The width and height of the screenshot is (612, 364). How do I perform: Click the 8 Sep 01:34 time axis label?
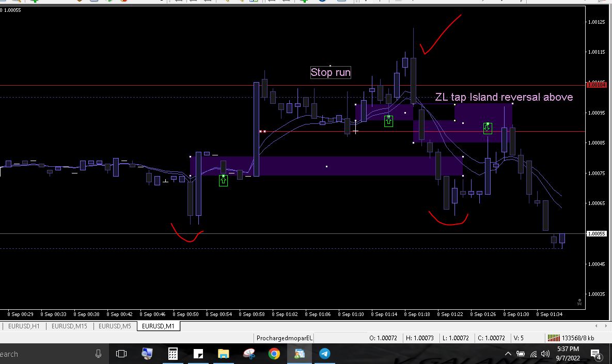point(549,314)
